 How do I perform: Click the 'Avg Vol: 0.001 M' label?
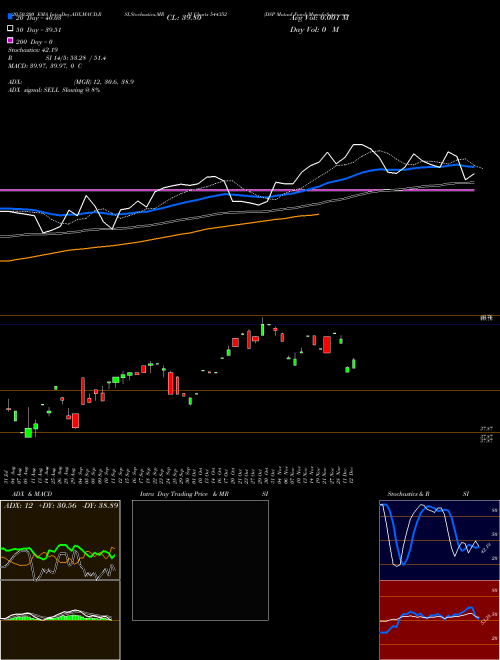click(x=319, y=18)
